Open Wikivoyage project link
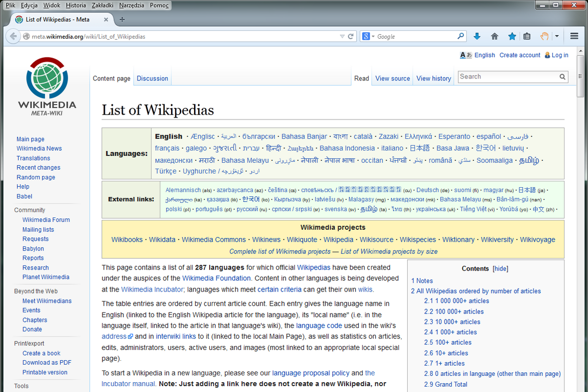Image resolution: width=588 pixels, height=392 pixels. tap(538, 240)
